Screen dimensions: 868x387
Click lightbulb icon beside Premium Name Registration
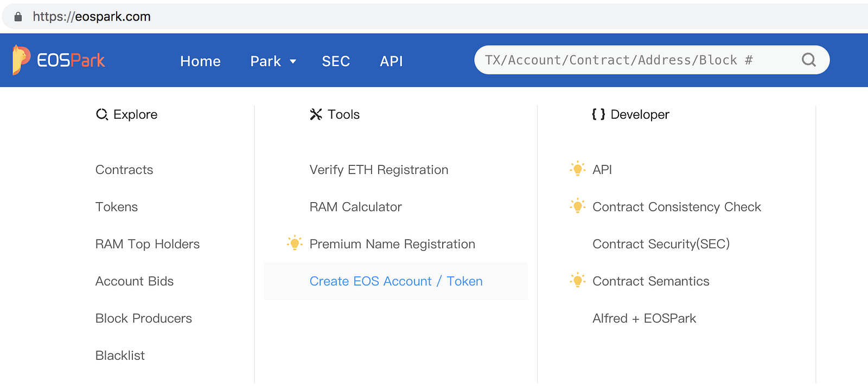pos(295,243)
